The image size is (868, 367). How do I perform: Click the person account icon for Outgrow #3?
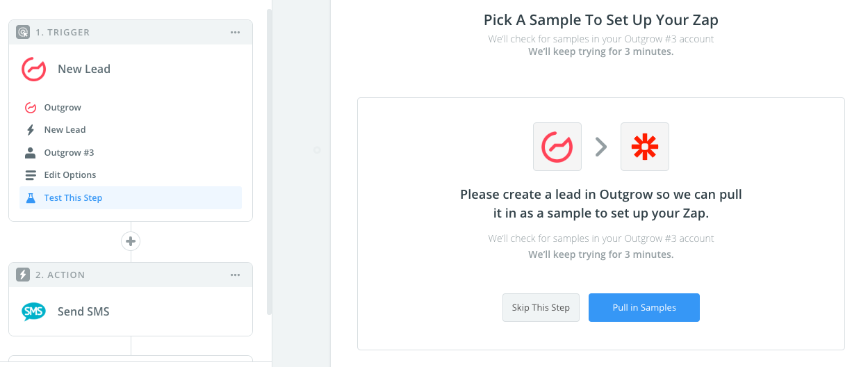pyautogui.click(x=31, y=153)
